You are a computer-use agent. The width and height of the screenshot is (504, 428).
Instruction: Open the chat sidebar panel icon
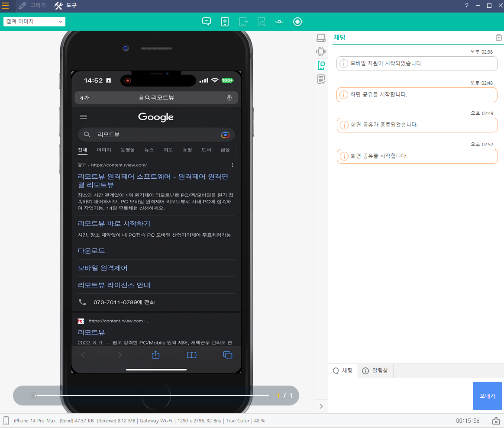321,65
